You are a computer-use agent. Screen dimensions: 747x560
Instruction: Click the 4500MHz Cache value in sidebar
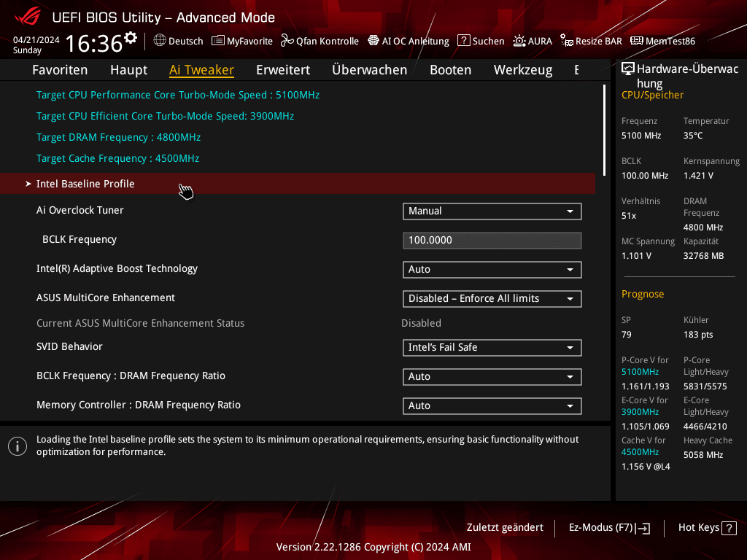tap(640, 452)
